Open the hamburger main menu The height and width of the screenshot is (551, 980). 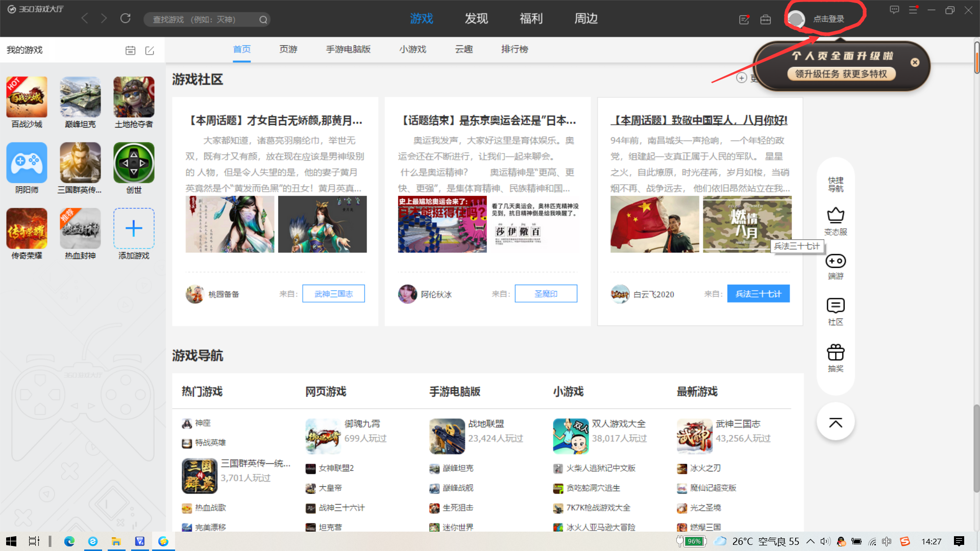(913, 9)
